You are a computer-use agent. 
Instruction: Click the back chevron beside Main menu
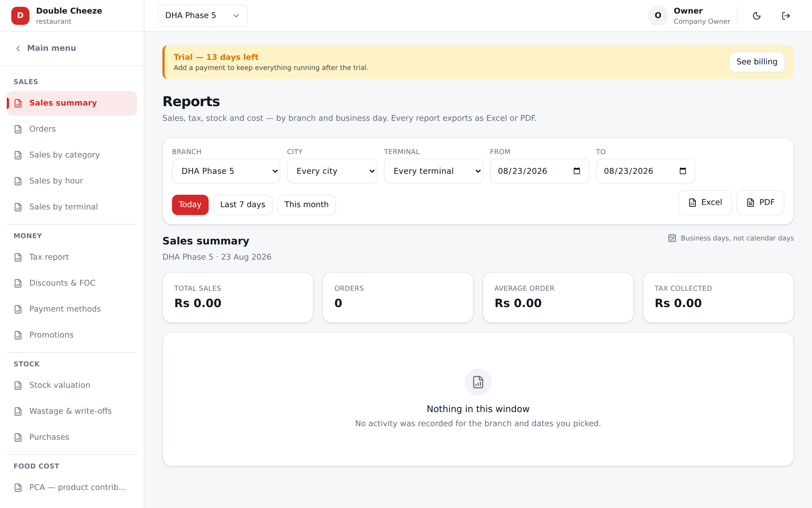18,48
